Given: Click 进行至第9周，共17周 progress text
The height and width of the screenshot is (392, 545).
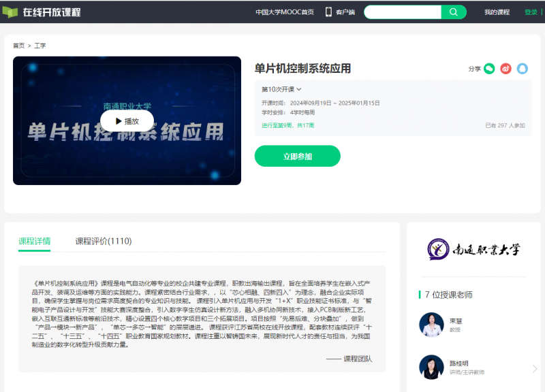Looking at the screenshot, I should click(287, 125).
